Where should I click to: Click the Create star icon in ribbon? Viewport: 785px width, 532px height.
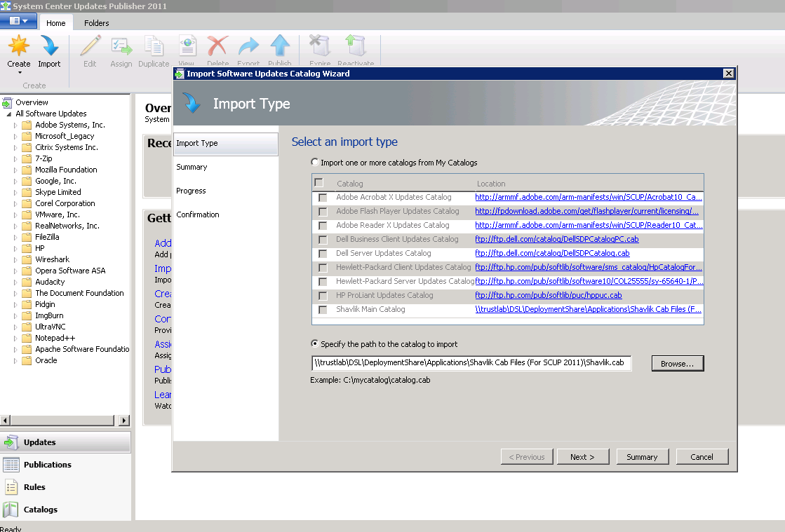[18, 46]
